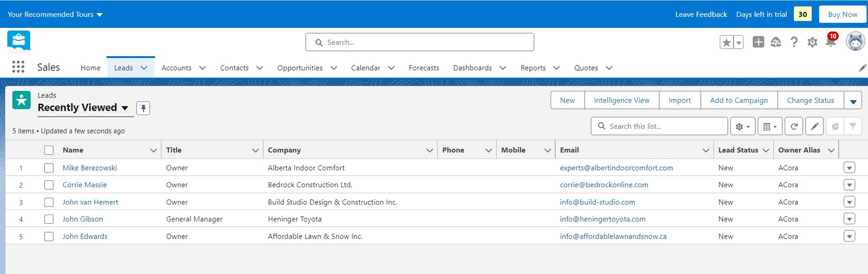Open row actions for John van Hemert
The width and height of the screenshot is (868, 274).
coord(849,202)
